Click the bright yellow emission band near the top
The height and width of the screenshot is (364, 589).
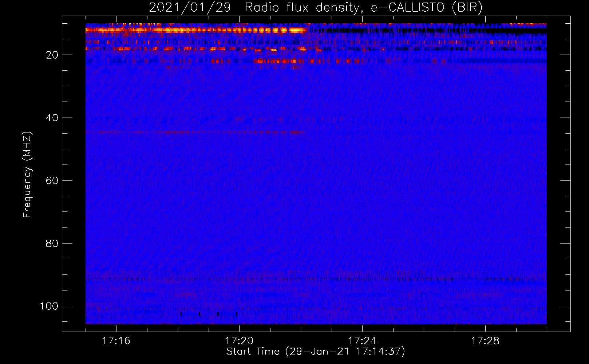pyautogui.click(x=197, y=31)
